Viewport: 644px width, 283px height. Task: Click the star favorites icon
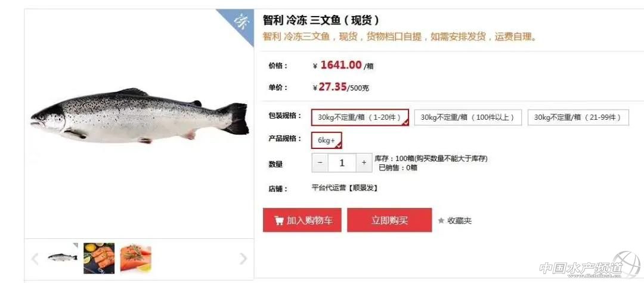[441, 220]
